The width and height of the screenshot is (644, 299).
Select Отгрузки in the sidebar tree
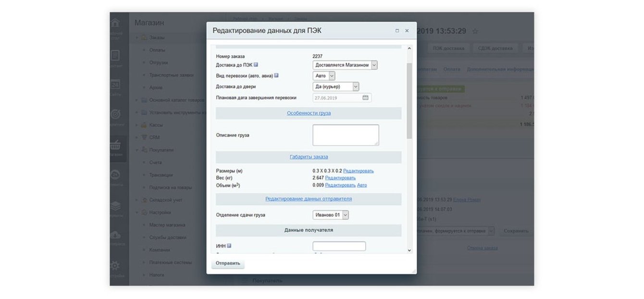click(159, 62)
